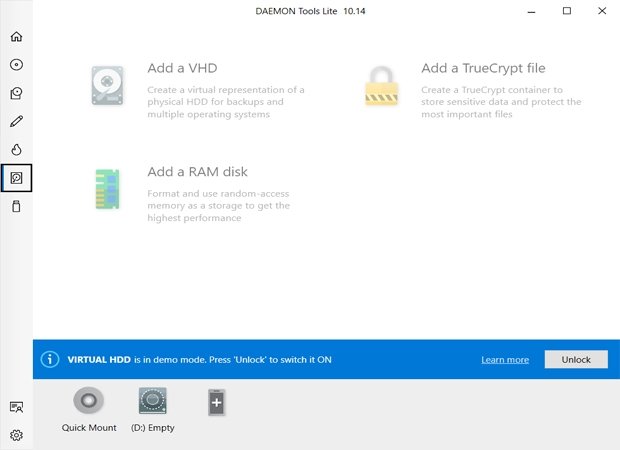
Task: Add a new device with the plus icon
Action: tap(216, 403)
